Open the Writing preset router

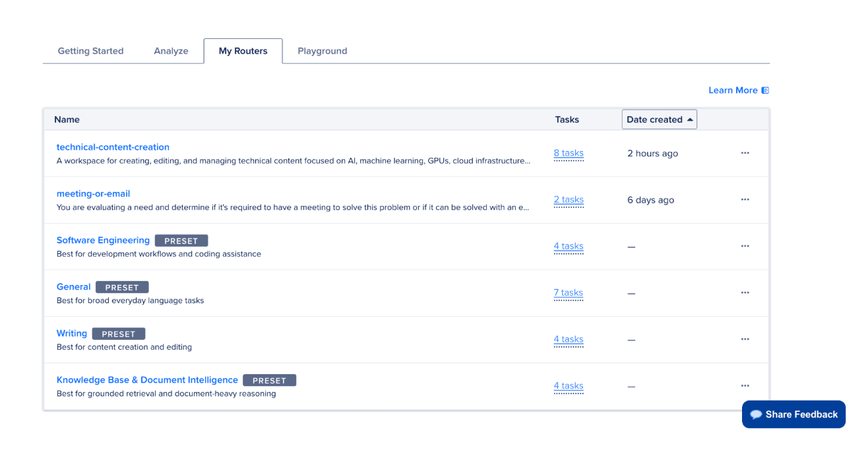pos(72,333)
